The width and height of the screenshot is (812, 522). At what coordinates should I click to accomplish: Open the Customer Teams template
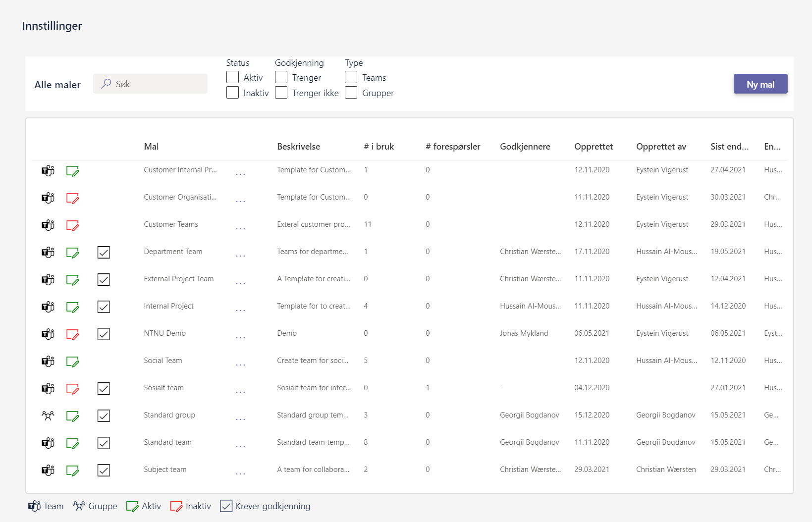(x=171, y=224)
